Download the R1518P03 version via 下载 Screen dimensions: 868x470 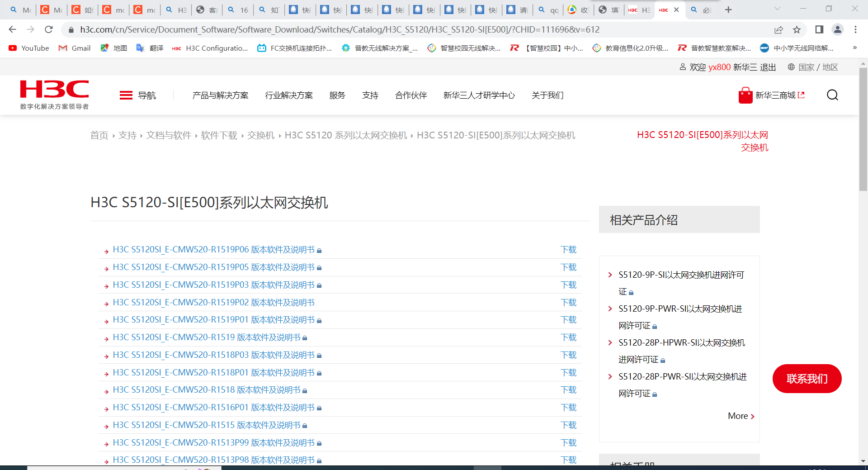[x=569, y=355]
